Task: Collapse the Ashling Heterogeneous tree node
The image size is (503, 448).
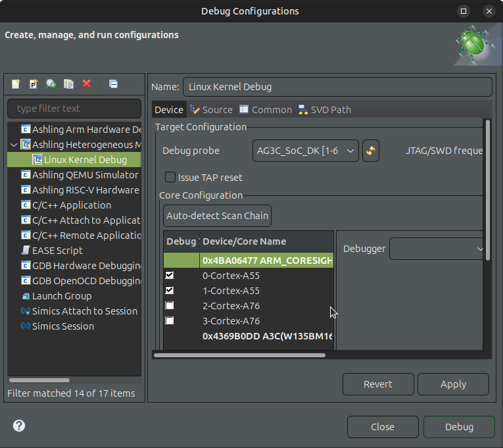Action: click(14, 145)
